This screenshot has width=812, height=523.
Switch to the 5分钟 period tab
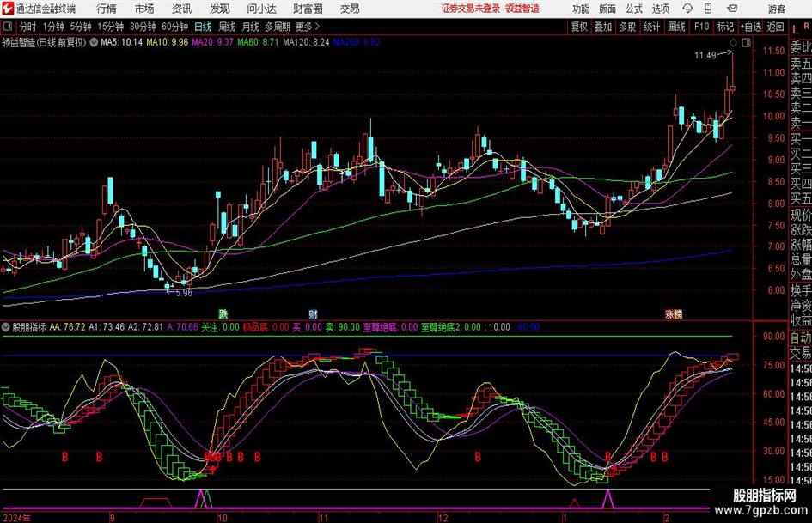(81, 27)
